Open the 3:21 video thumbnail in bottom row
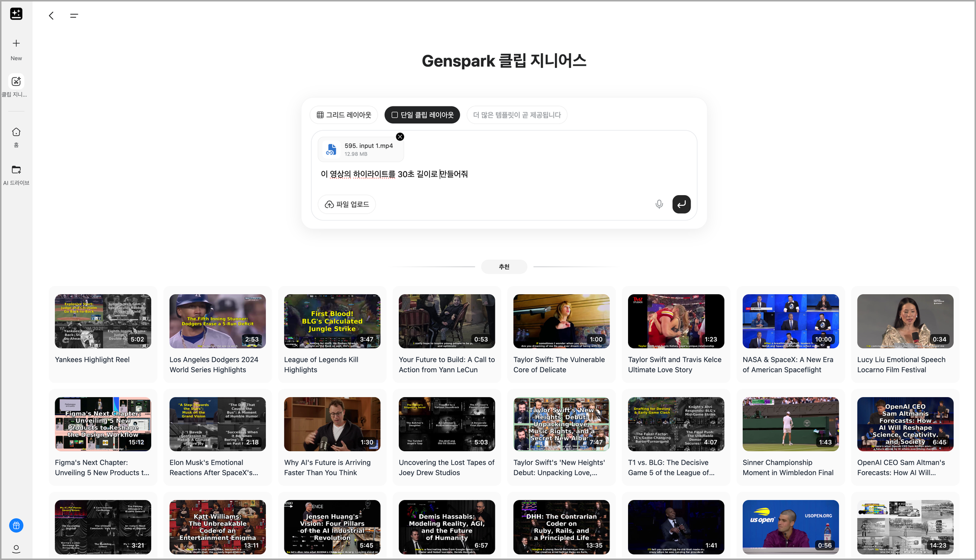976x560 pixels. [103, 527]
